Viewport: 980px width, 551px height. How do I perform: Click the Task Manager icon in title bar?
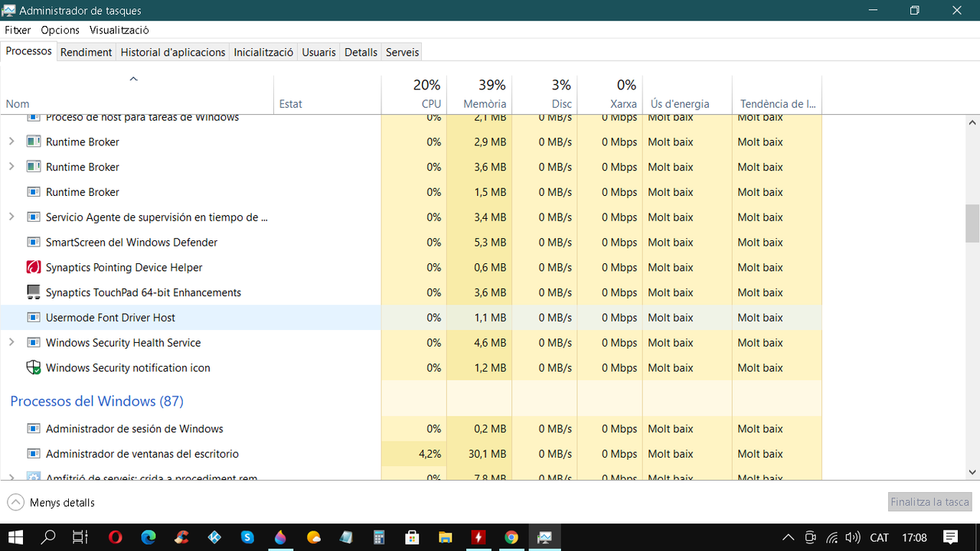coord(9,11)
